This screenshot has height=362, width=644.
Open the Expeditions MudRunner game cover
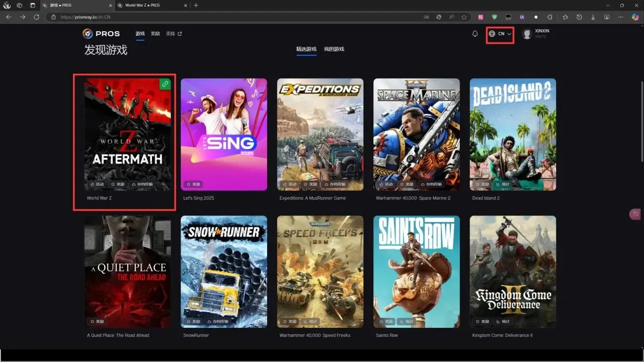click(320, 134)
